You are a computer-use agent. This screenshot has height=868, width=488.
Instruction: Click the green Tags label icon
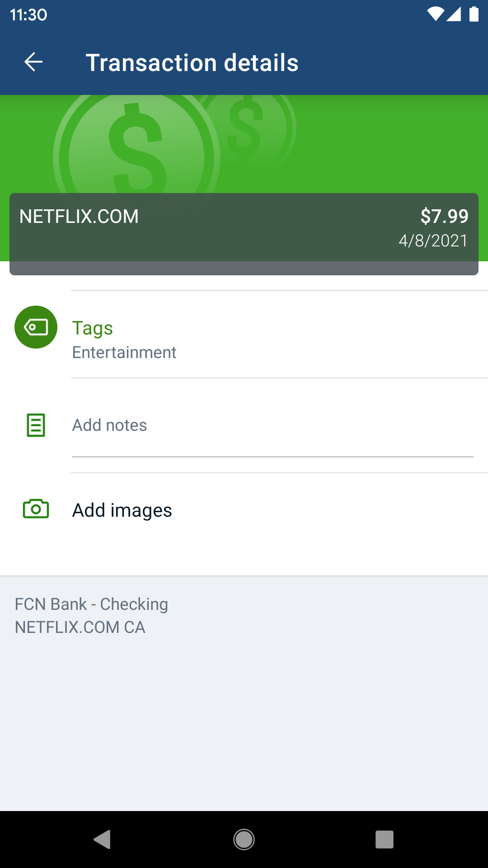[x=36, y=327]
